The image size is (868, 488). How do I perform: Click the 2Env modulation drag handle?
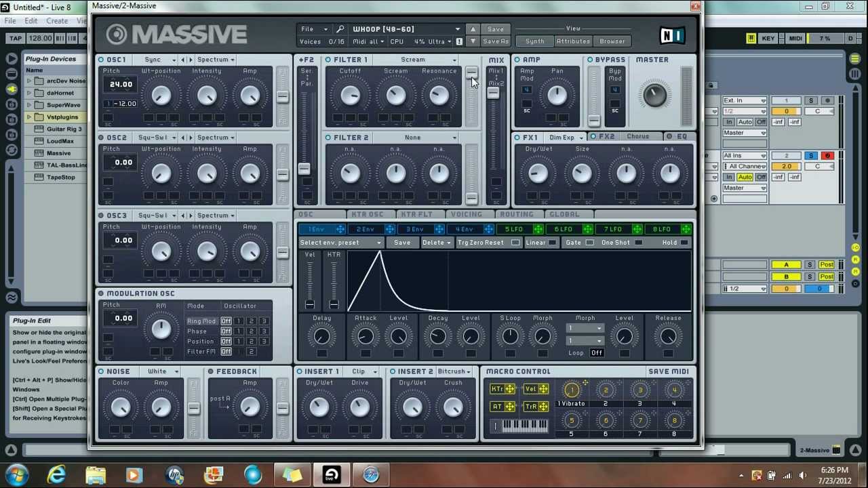tap(391, 230)
